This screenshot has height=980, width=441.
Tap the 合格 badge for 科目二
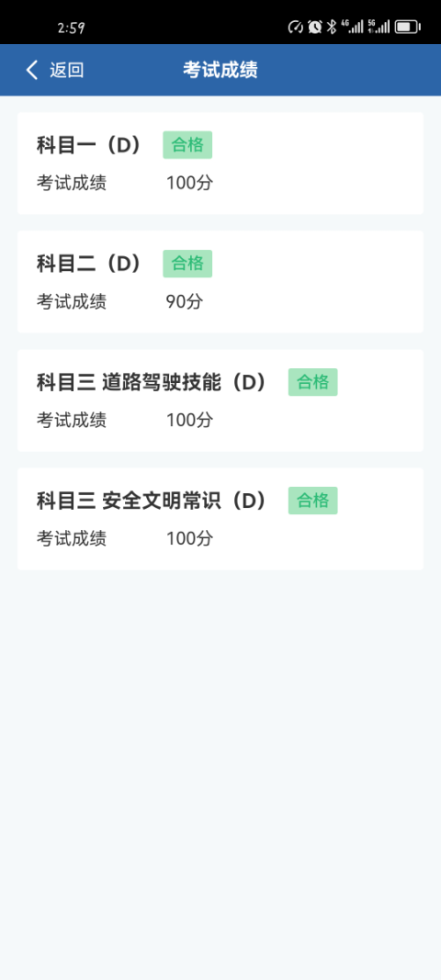point(187,264)
